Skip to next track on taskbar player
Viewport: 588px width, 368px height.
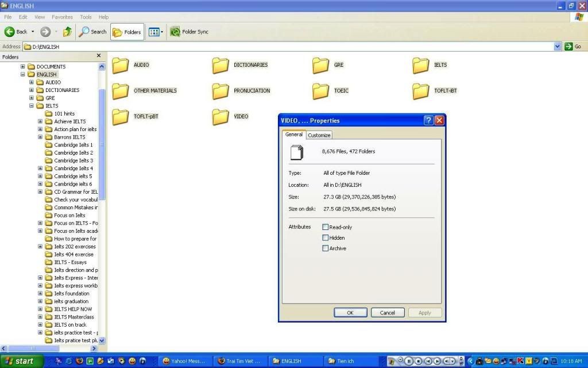pos(437,361)
